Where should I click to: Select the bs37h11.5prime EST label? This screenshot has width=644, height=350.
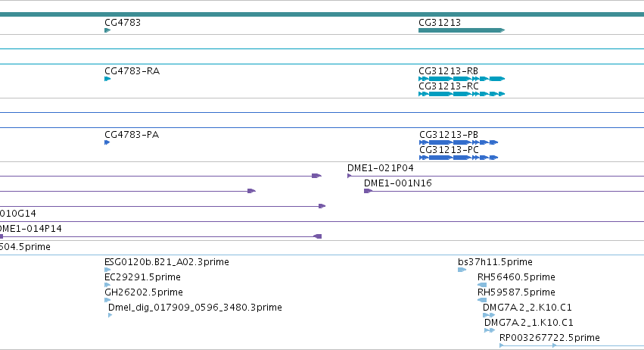pyautogui.click(x=495, y=262)
